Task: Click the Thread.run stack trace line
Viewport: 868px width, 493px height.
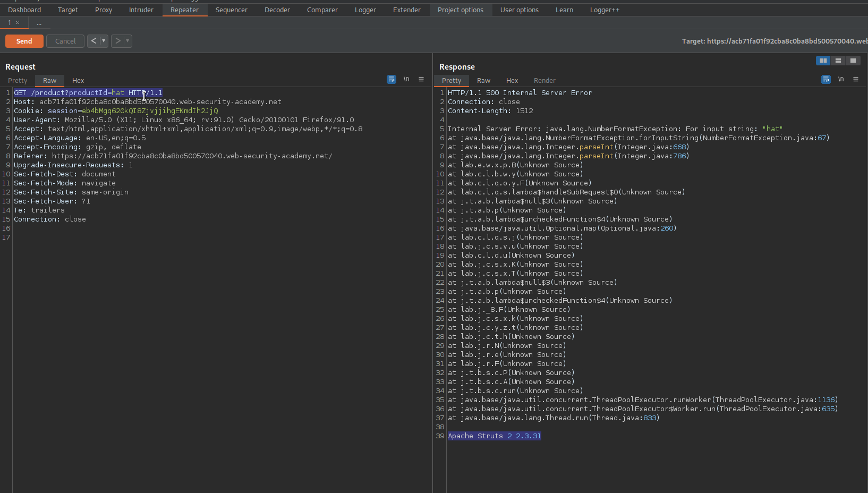Action: (x=554, y=418)
